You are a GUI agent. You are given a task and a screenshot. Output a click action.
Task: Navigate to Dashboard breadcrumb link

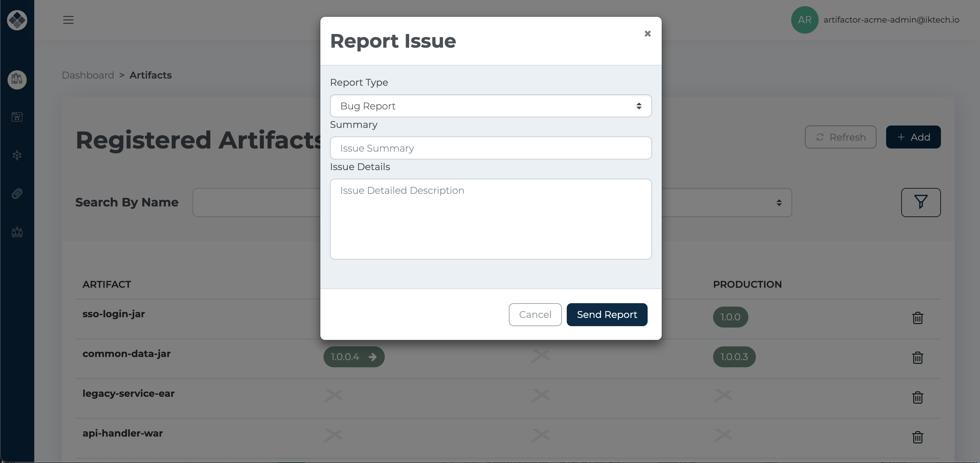[88, 75]
